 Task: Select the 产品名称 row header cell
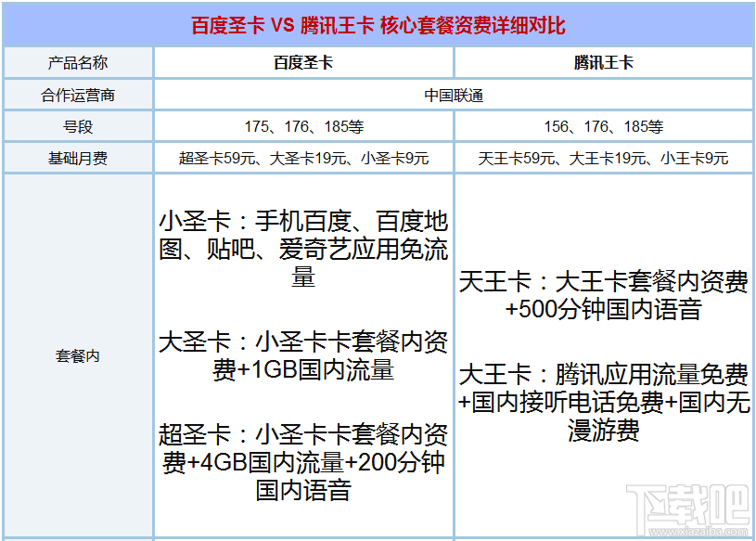(x=79, y=61)
